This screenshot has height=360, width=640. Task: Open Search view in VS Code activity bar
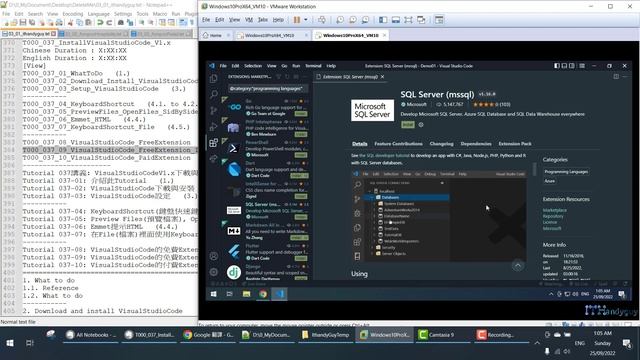213,94
